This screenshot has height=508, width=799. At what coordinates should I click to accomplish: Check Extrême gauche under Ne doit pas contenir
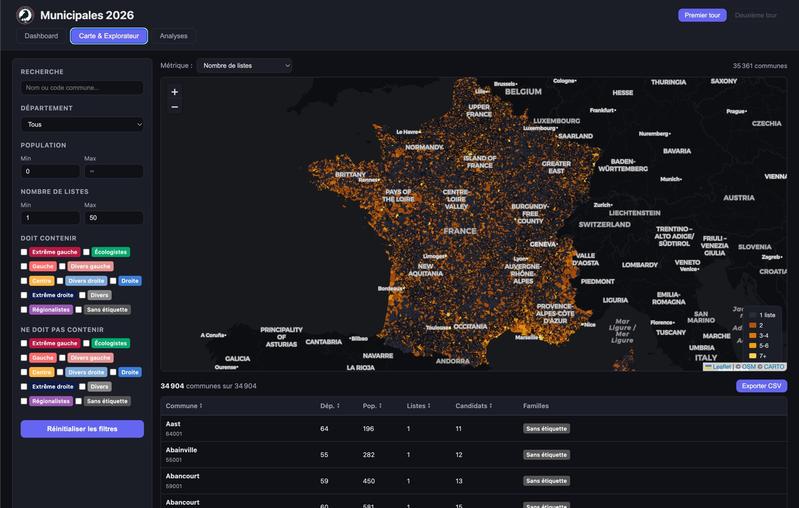pos(24,343)
